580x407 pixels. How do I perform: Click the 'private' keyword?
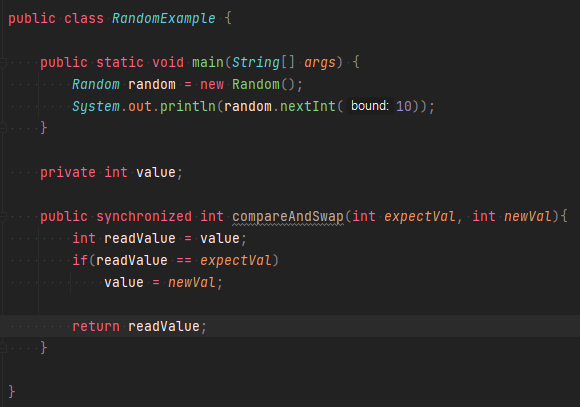(x=68, y=172)
